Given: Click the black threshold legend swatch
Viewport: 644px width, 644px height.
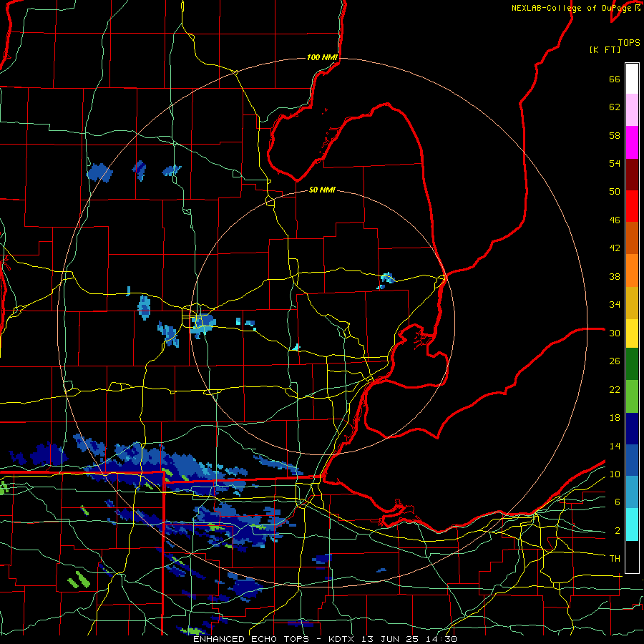Looking at the screenshot, I should pyautogui.click(x=632, y=557).
